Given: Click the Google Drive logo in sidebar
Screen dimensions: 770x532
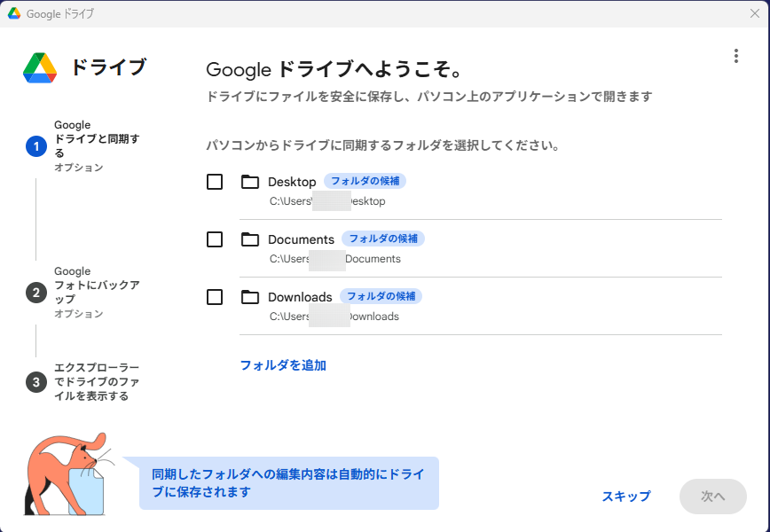Looking at the screenshot, I should (40, 67).
